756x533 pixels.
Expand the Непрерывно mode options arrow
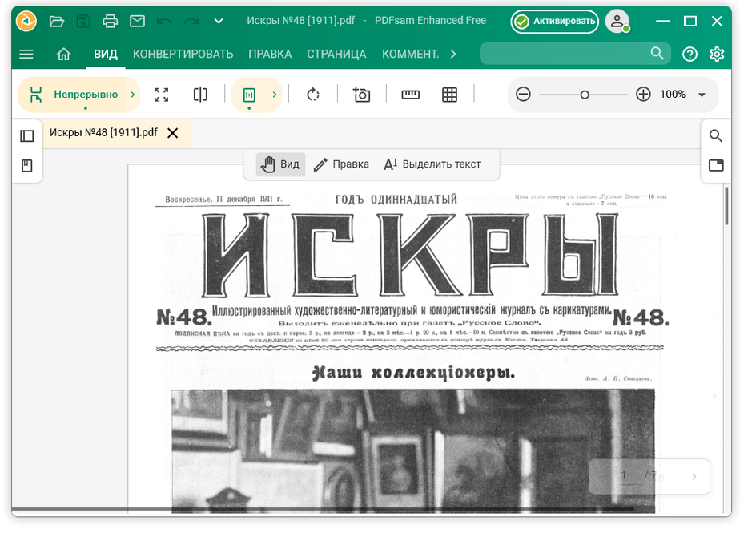(x=133, y=95)
